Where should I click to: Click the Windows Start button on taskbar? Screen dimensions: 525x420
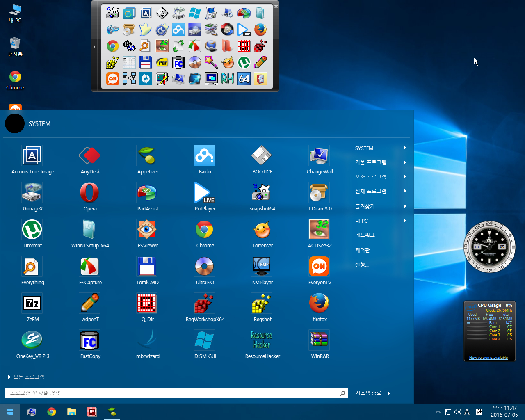(x=10, y=412)
